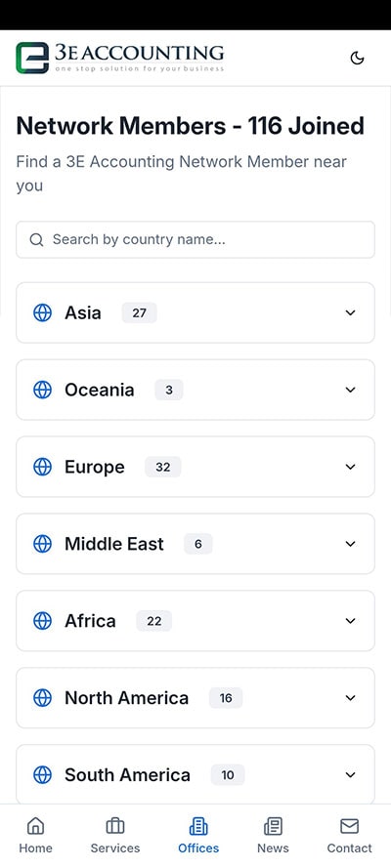The width and height of the screenshot is (391, 868).
Task: Select the Offices building icon
Action: tap(198, 826)
